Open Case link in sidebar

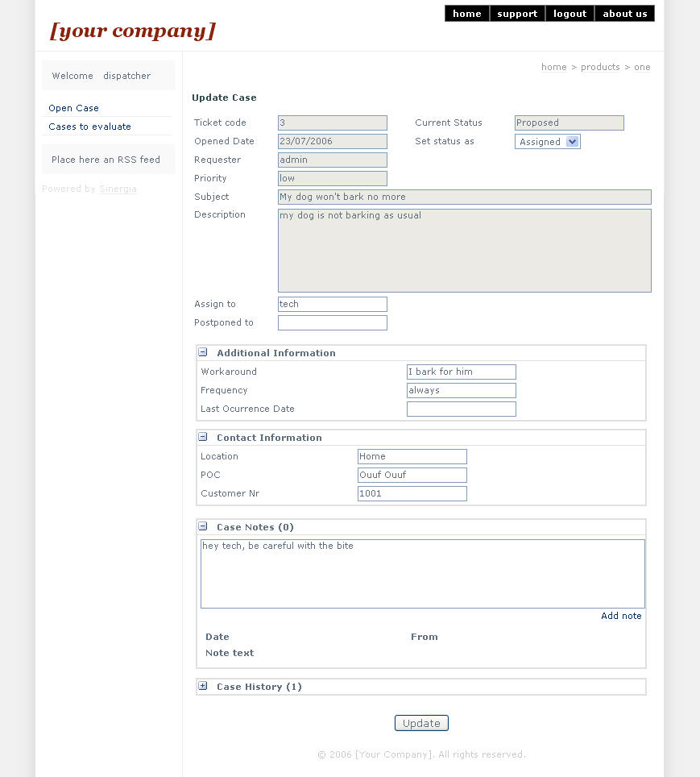(x=73, y=108)
